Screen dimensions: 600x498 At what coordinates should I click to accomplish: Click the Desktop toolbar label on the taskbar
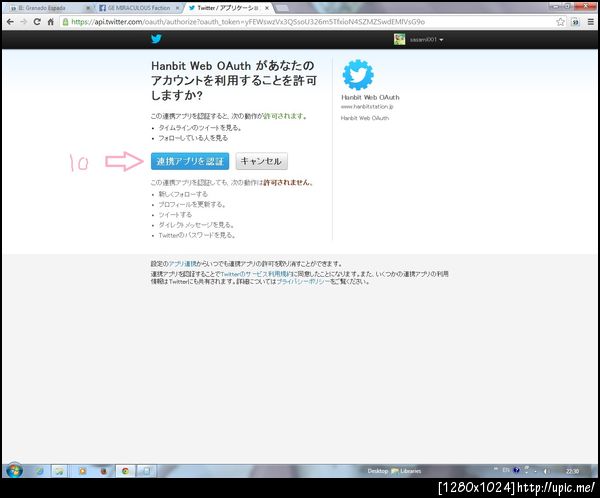coord(377,471)
